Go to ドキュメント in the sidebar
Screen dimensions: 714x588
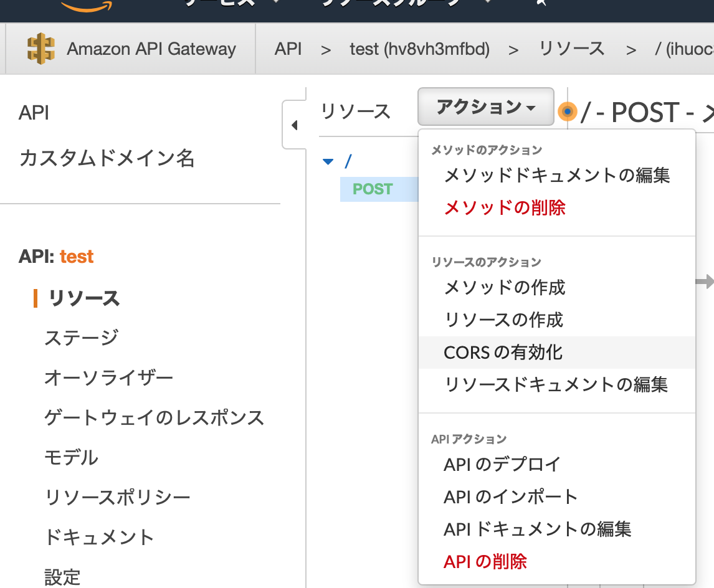pyautogui.click(x=99, y=537)
